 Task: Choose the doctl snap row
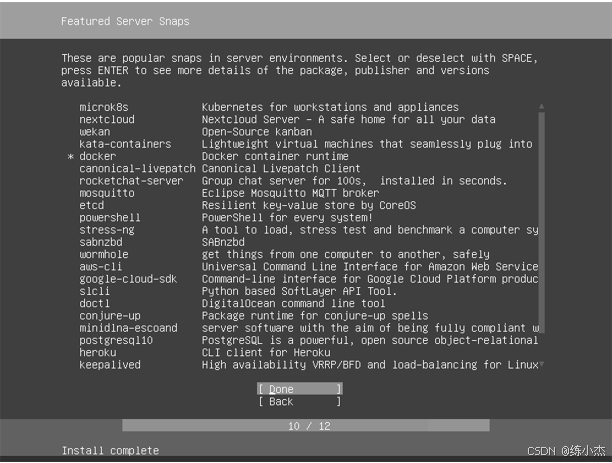click(303, 304)
